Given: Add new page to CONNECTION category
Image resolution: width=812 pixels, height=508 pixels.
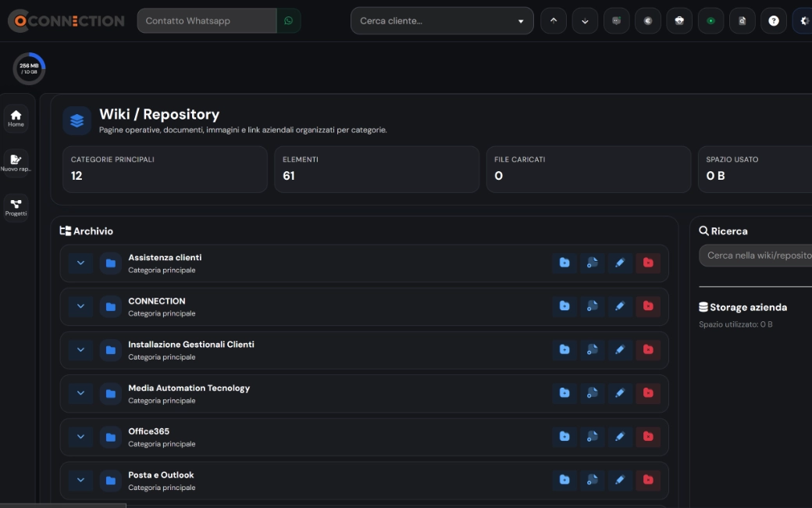Looking at the screenshot, I should tap(593, 306).
